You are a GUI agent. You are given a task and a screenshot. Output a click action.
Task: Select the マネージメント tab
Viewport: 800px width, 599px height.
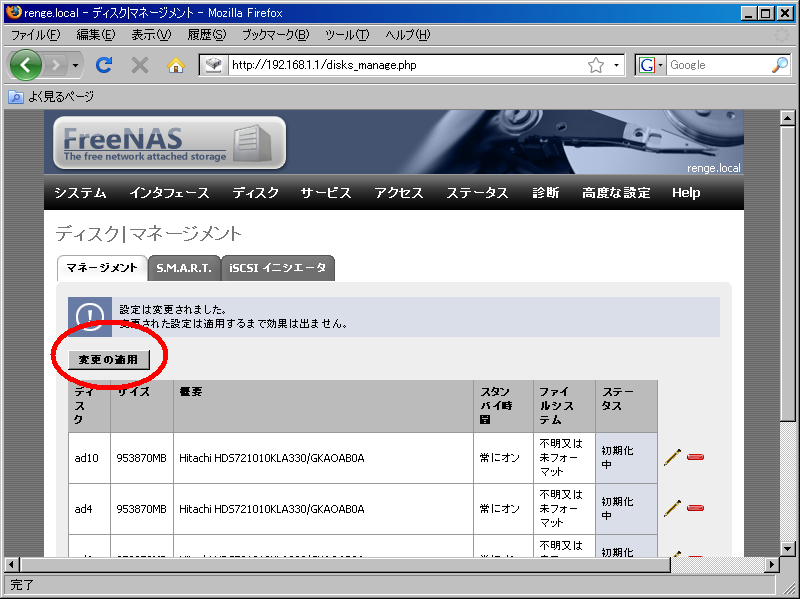(x=102, y=268)
